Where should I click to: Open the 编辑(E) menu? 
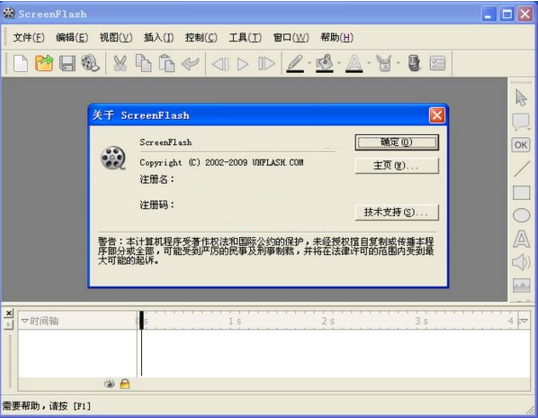72,37
